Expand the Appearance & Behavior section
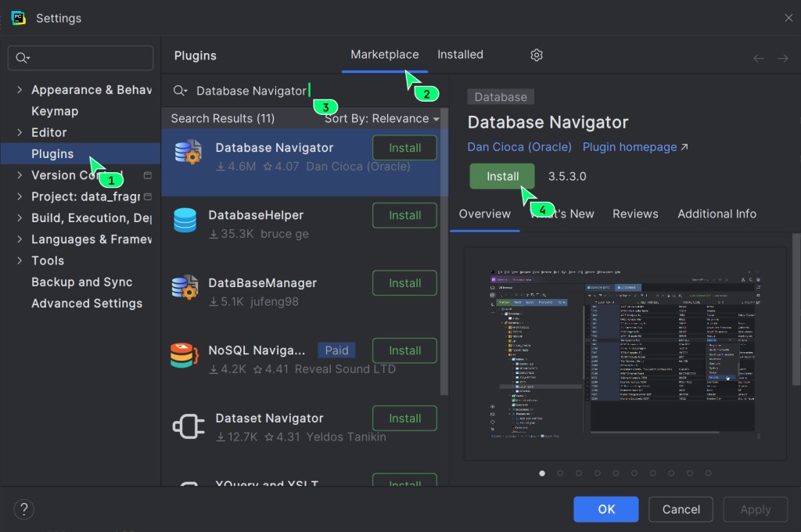The width and height of the screenshot is (801, 532). pyautogui.click(x=20, y=90)
